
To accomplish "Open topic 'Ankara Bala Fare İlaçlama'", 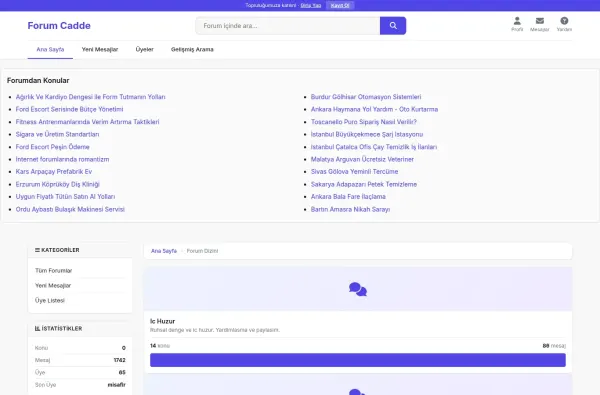I will coord(348,197).
